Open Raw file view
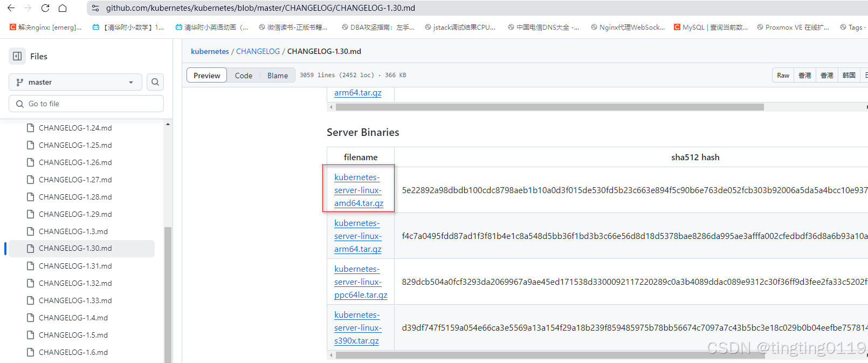 click(x=783, y=76)
